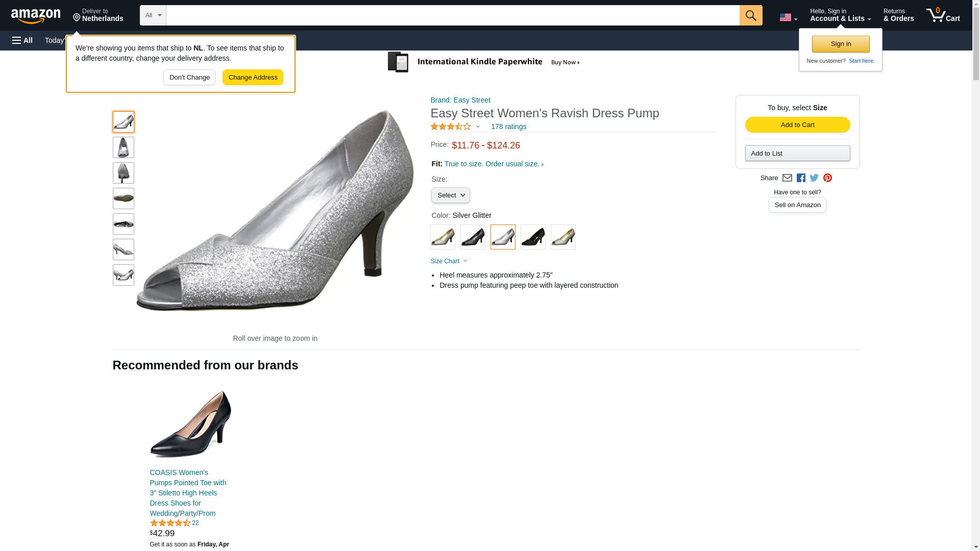Expand the star rating breakdown arrow
980x551 pixels.
pyautogui.click(x=478, y=127)
